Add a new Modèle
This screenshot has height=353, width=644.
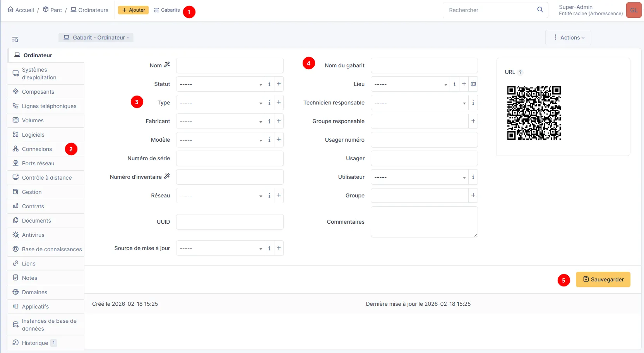[279, 140]
